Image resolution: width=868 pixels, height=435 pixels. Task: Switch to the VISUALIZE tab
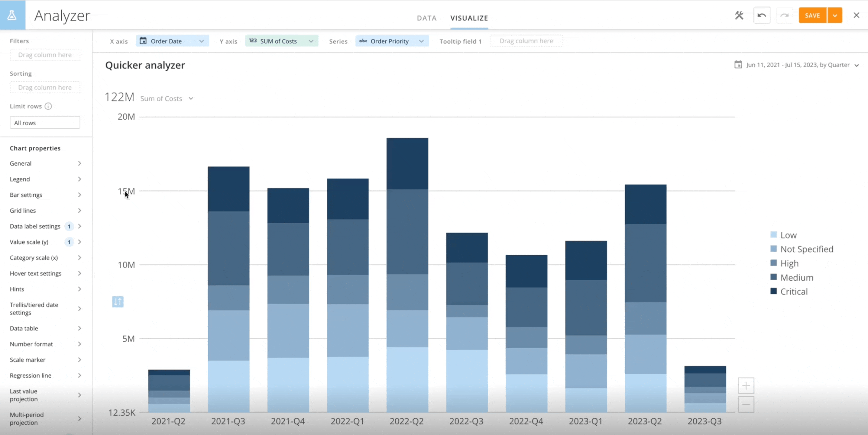(x=469, y=18)
